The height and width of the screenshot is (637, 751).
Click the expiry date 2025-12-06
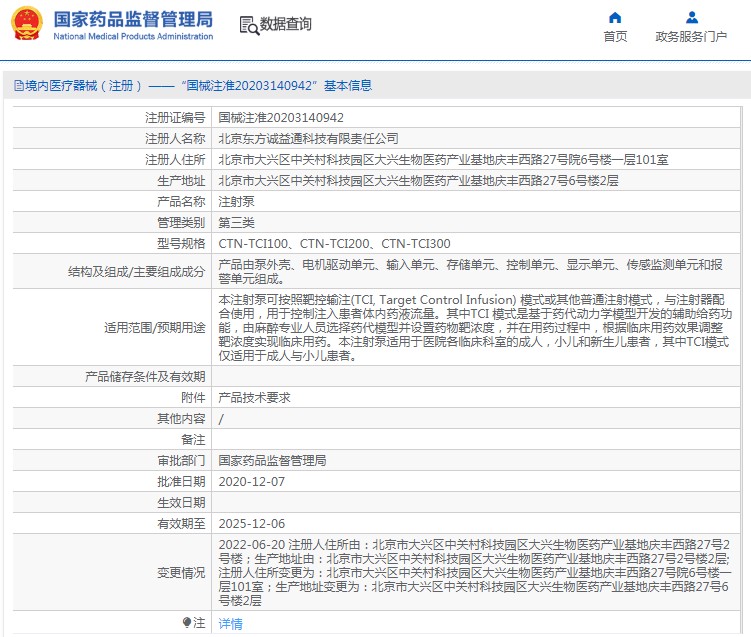point(252,523)
